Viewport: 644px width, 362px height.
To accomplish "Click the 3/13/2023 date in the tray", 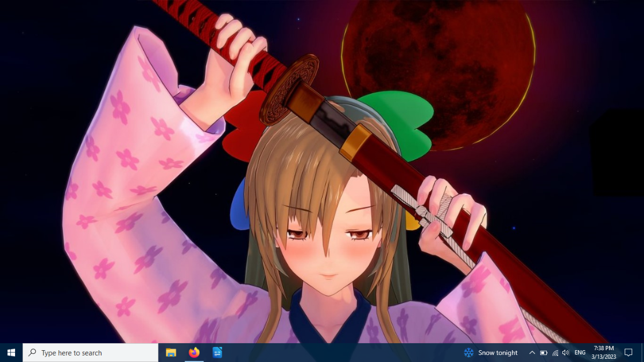I will tap(604, 357).
